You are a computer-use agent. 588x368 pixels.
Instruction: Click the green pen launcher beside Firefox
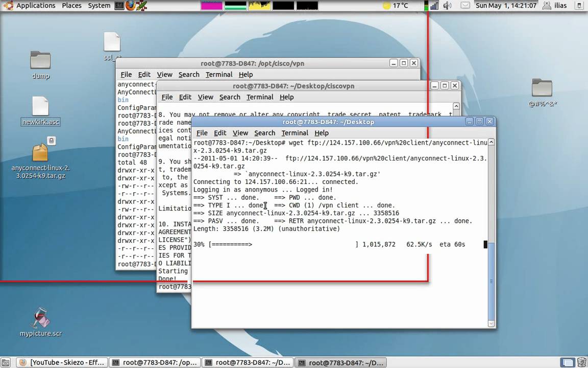[141, 6]
